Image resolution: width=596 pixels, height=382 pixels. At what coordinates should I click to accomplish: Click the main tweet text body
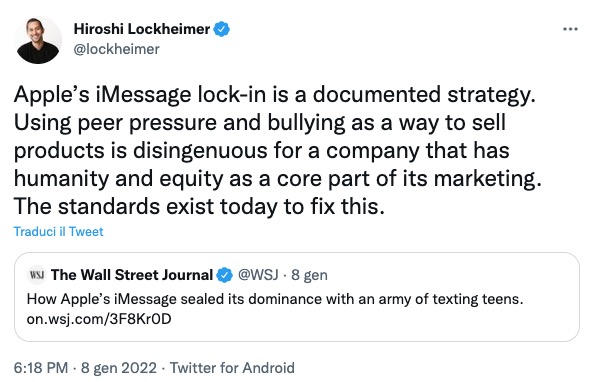pos(277,151)
